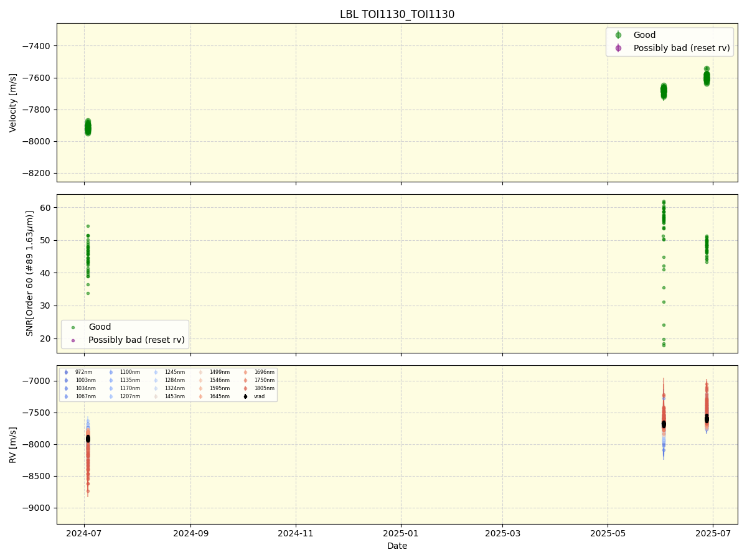The height and width of the screenshot is (560, 747).
Task: Click "Good" in the SNR panel legend
Action: 100,327
